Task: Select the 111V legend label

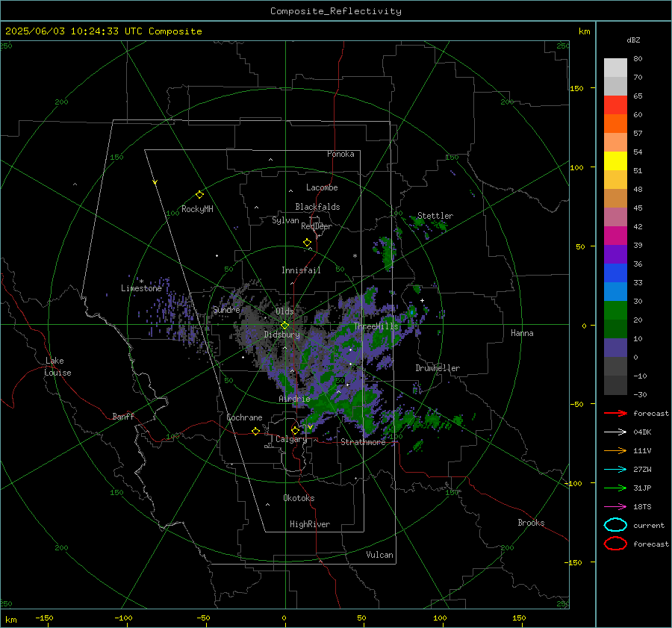Action: pos(642,451)
